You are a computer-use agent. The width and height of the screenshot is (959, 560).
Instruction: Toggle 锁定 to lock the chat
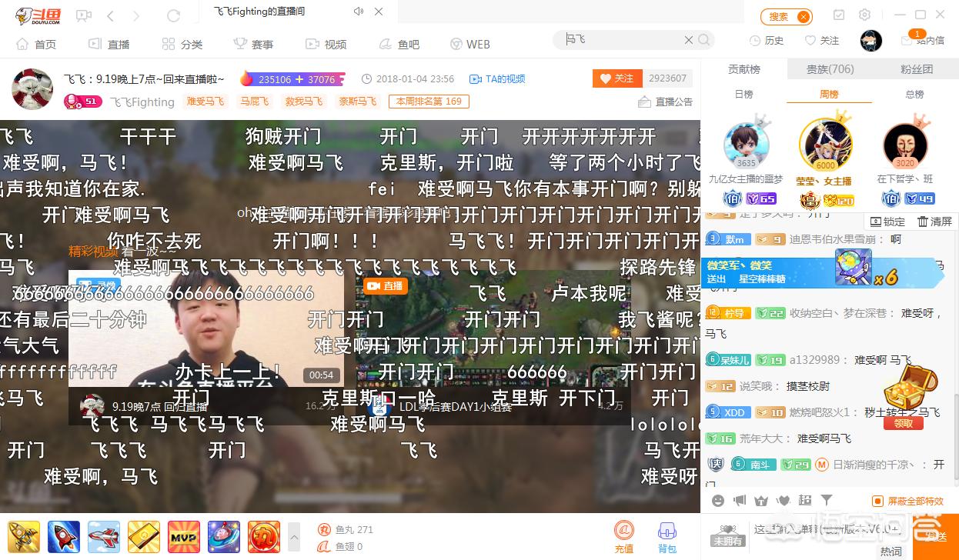coord(887,222)
